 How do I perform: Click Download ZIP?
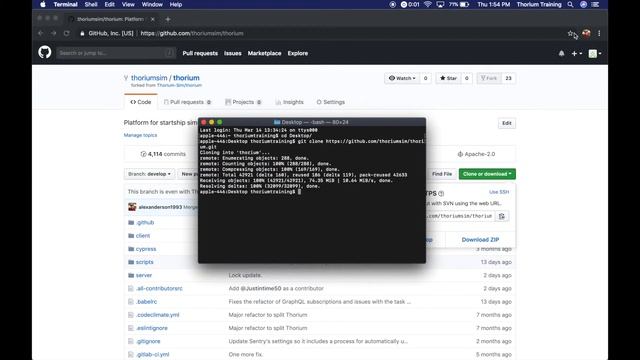coord(480,240)
